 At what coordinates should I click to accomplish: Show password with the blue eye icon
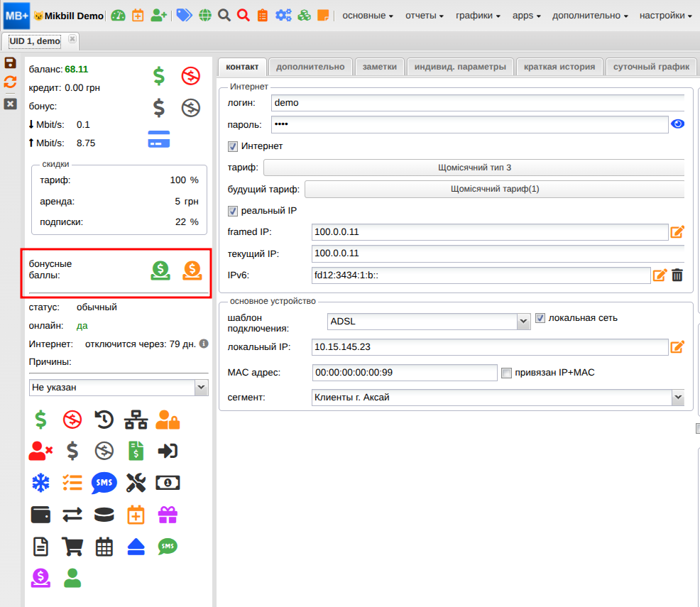(x=678, y=124)
